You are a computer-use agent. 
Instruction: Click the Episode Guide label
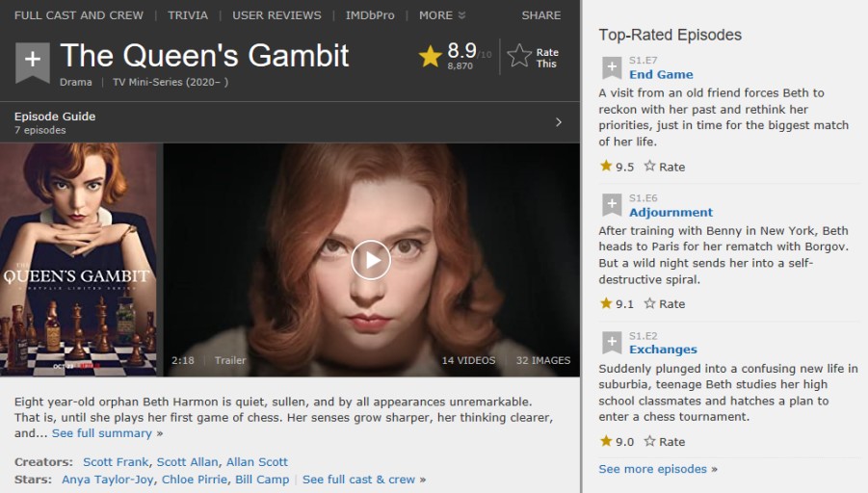tap(55, 117)
